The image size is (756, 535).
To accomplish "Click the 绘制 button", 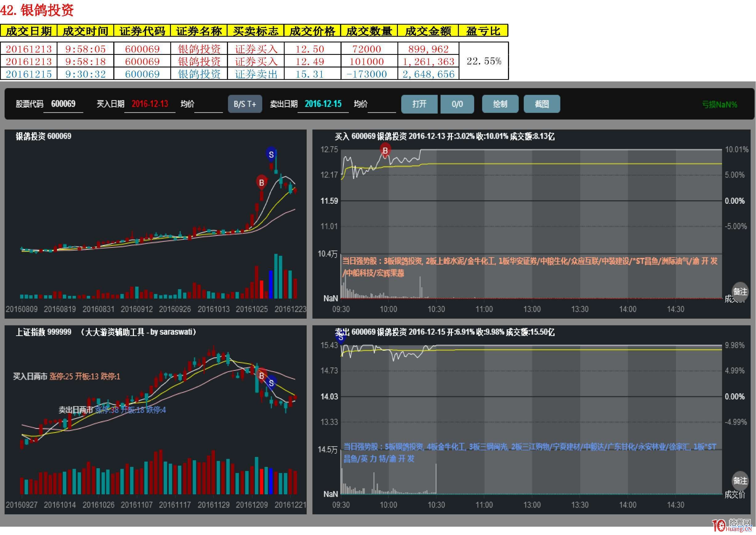I will click(500, 104).
